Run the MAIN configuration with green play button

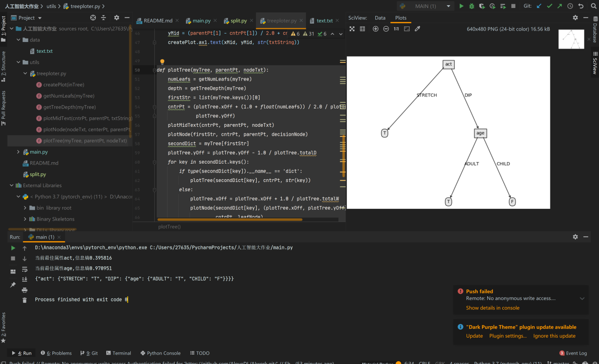click(x=462, y=6)
